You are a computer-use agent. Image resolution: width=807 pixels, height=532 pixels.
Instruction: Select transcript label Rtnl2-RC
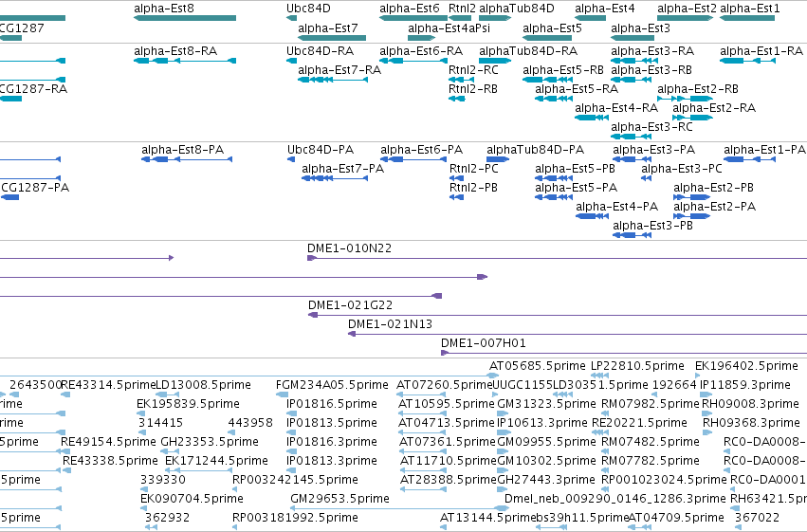coord(473,70)
